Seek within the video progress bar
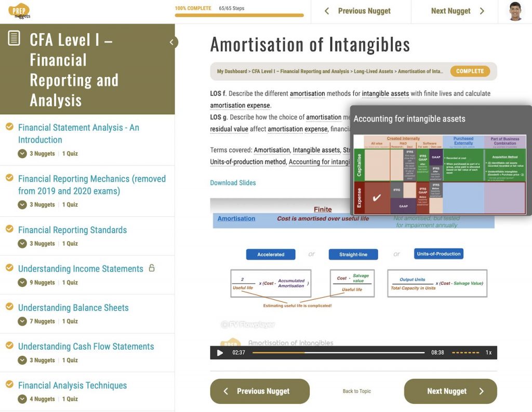 click(x=338, y=353)
